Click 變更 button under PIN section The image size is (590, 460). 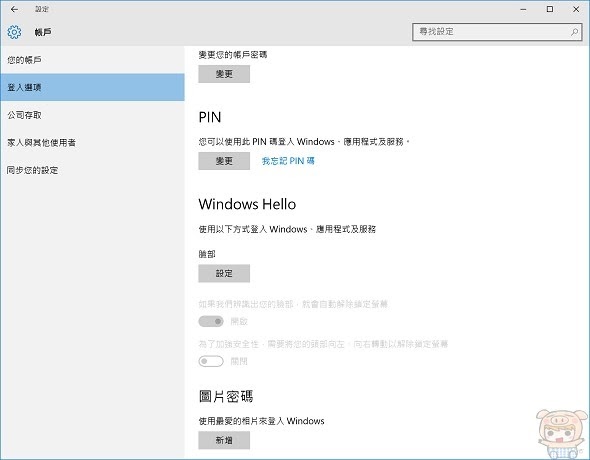click(224, 161)
